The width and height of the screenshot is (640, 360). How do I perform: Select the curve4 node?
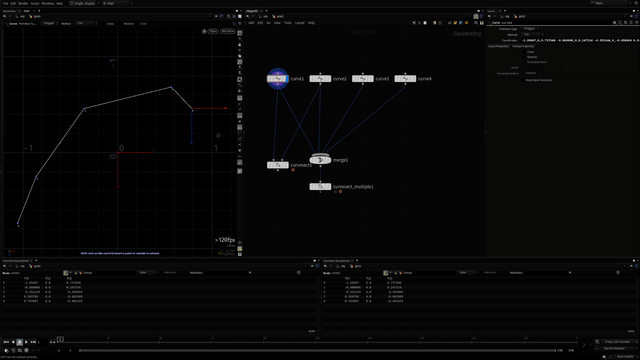click(405, 79)
